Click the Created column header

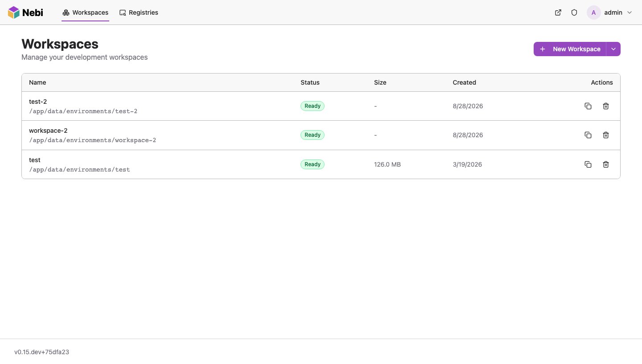click(x=464, y=82)
